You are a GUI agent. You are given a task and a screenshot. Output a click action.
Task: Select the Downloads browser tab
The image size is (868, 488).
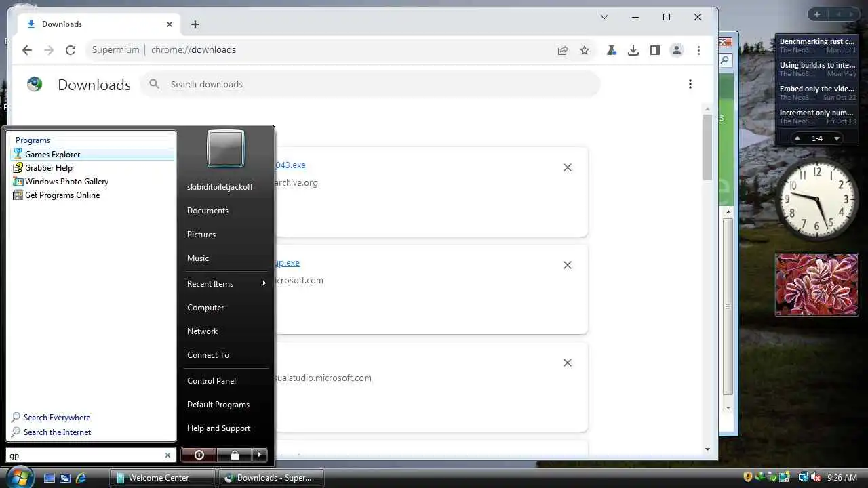98,24
